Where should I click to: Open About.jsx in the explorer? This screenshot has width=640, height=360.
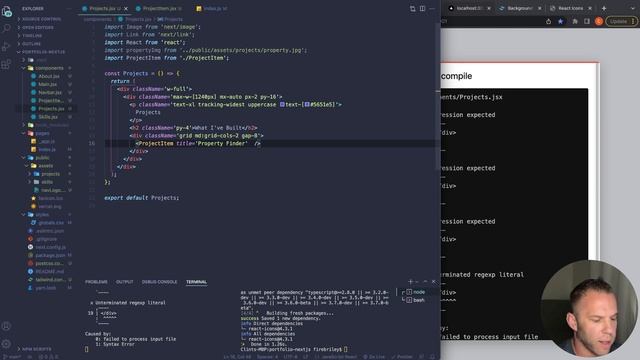point(49,76)
